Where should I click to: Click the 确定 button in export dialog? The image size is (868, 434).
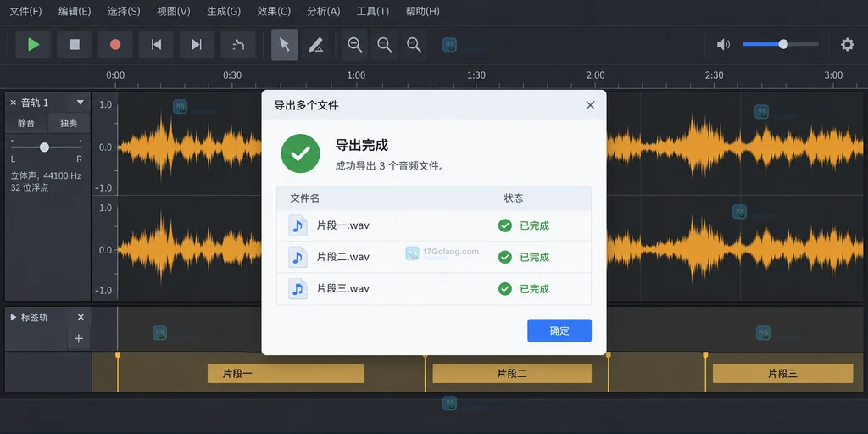click(x=559, y=331)
